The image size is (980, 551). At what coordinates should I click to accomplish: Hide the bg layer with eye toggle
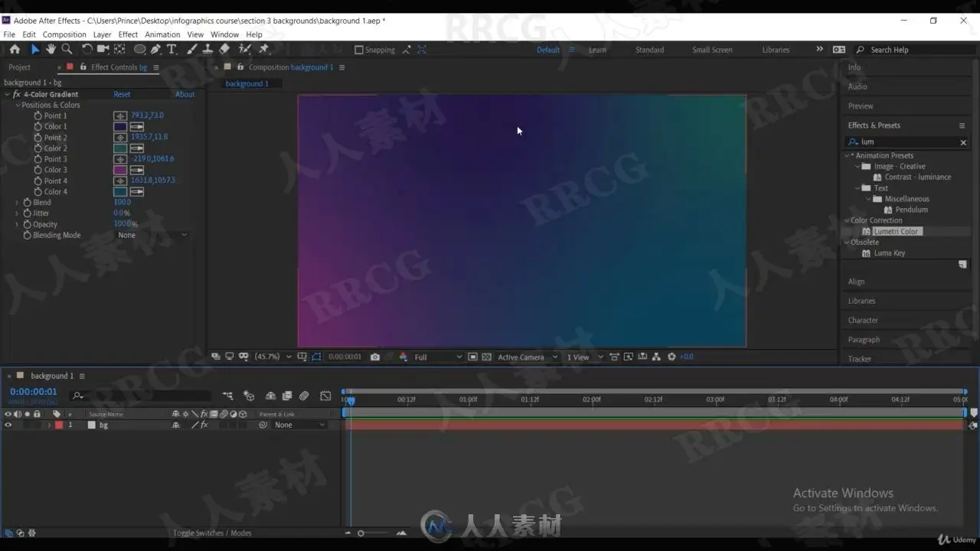[x=8, y=425]
